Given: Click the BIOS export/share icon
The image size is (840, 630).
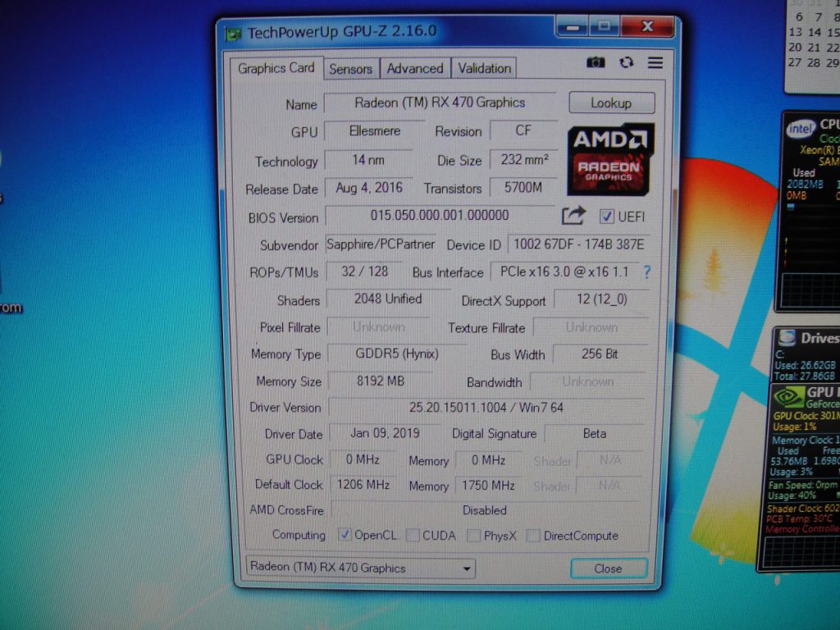Looking at the screenshot, I should point(573,215).
